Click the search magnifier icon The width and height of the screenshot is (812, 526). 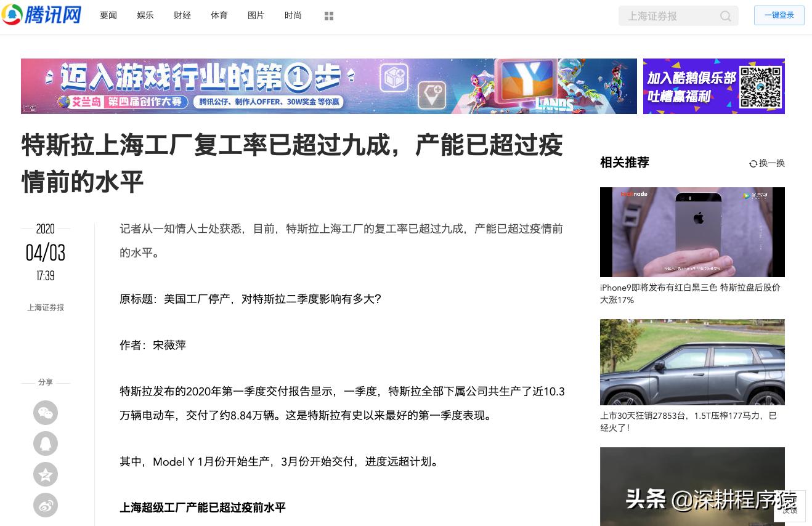pos(725,16)
